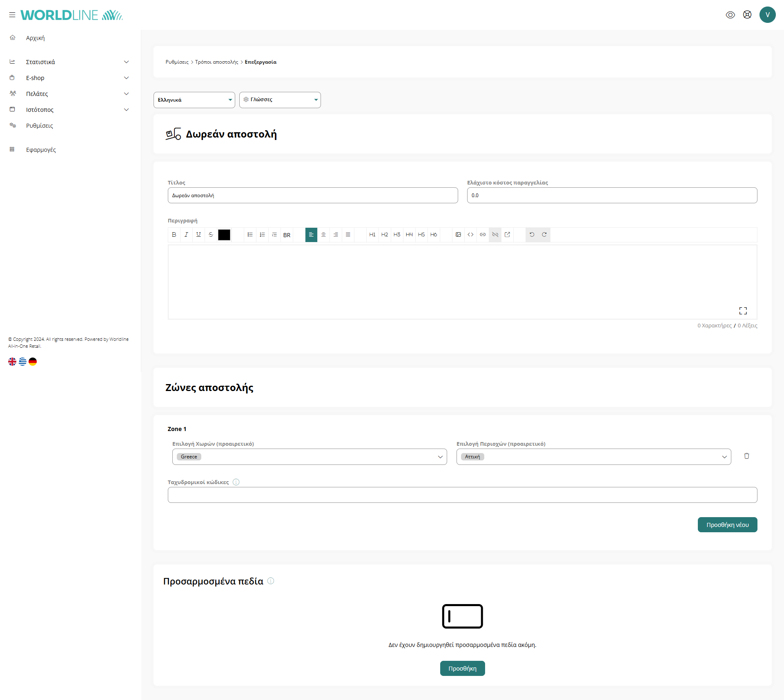Click the insert link icon

pyautogui.click(x=483, y=235)
